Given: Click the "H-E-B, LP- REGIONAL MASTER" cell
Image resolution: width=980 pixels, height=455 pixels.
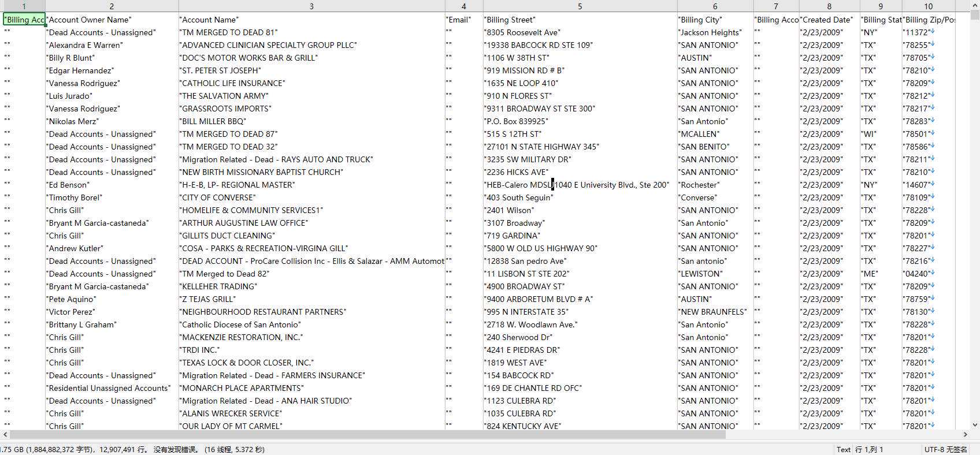Looking at the screenshot, I should (x=311, y=185).
